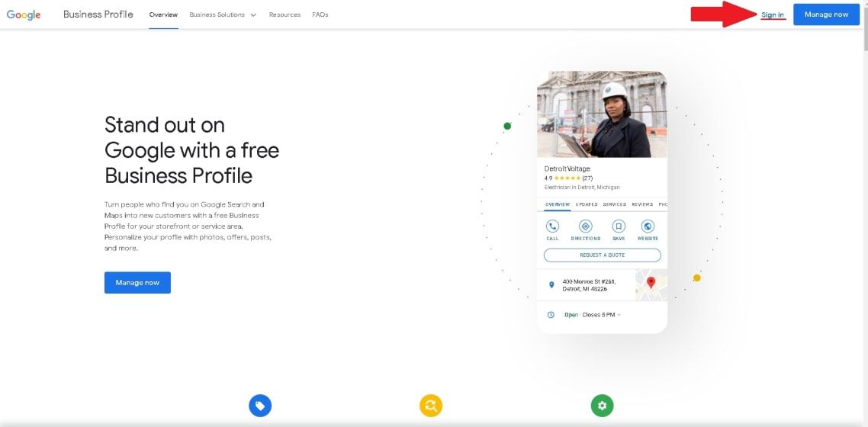Image resolution: width=868 pixels, height=427 pixels.
Task: Click Manage now in the header
Action: pos(826,14)
